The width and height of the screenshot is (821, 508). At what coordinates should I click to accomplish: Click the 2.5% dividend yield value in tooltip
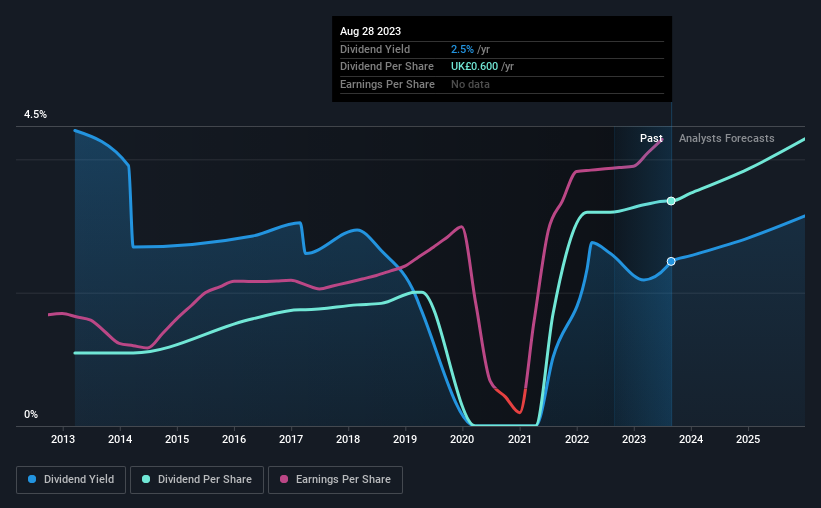click(462, 49)
